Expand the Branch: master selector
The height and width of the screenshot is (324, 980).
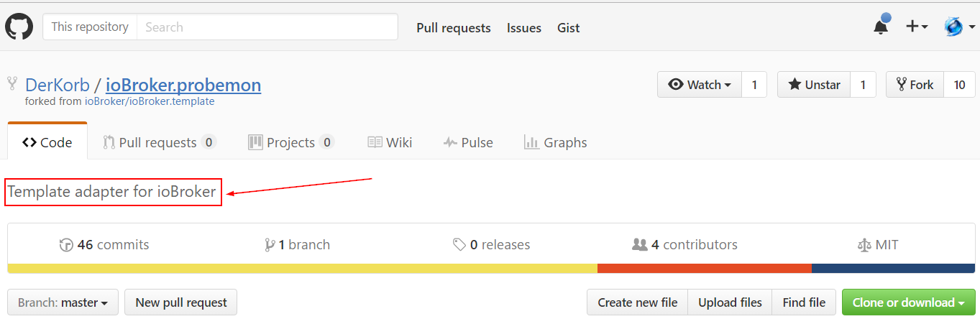(x=63, y=302)
